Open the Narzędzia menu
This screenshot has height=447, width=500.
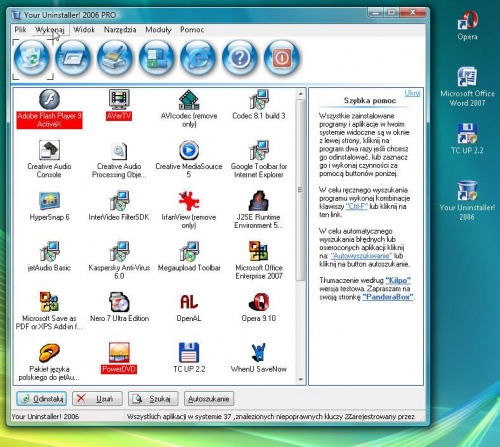120,30
